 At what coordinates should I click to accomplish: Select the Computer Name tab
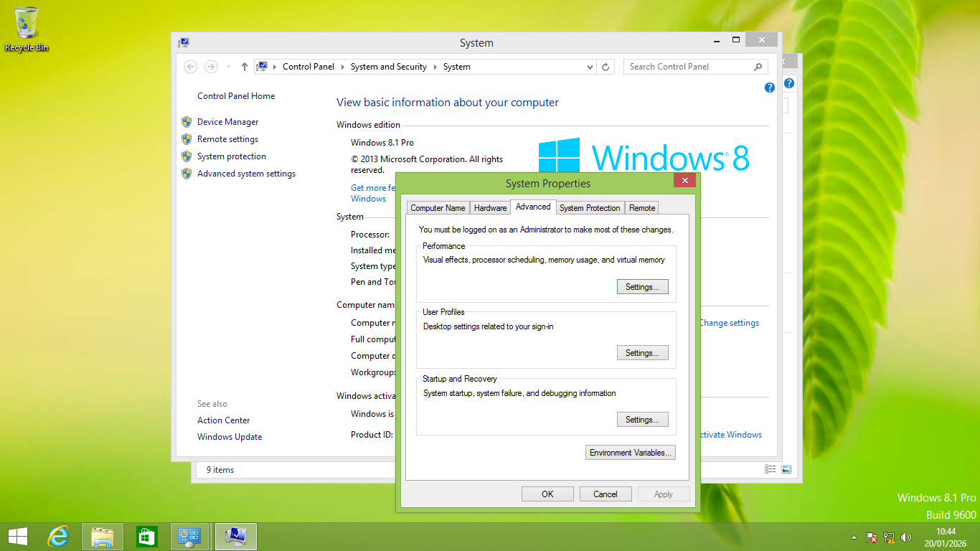438,208
